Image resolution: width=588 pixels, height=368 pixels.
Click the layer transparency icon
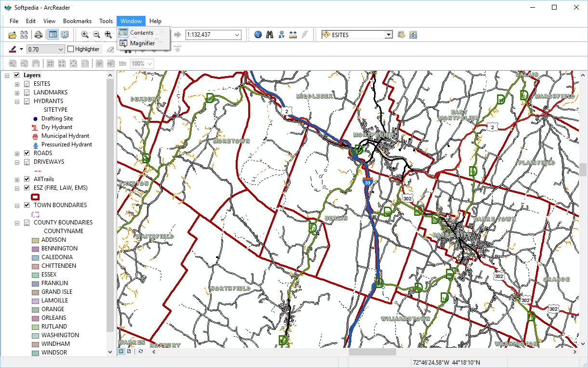tap(413, 35)
